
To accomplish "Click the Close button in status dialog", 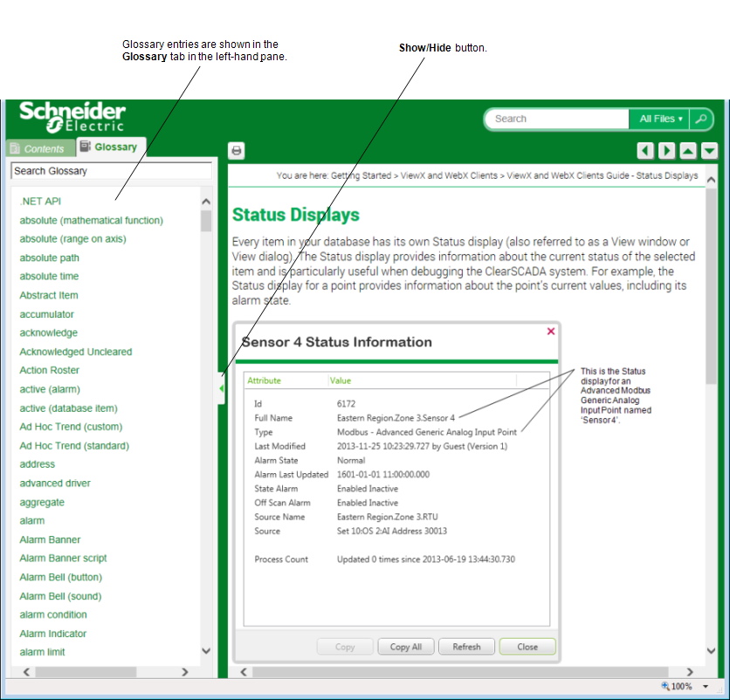I will point(527,647).
